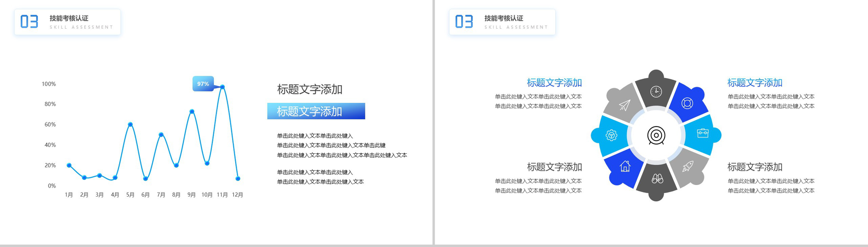The width and height of the screenshot is (868, 247).
Task: Click the 标题文字添加 heading near the house segment
Action: click(x=554, y=167)
